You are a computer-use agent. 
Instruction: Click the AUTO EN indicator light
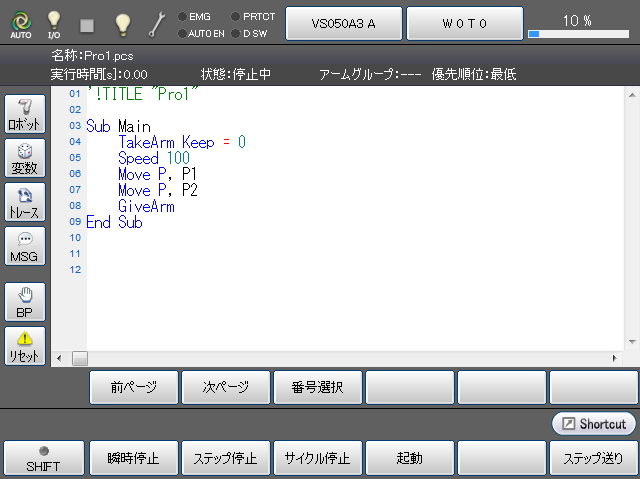point(181,33)
